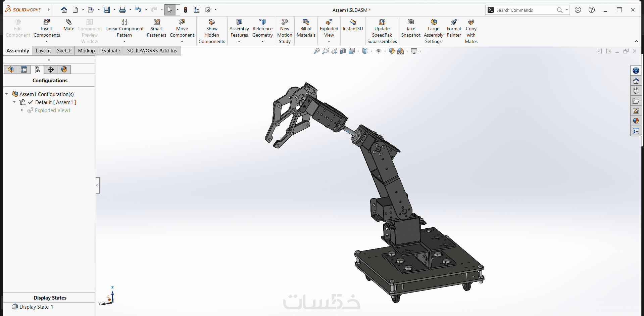Open SOLIDWORKS Resources home tab
Screen dimensions: 644x316
tap(636, 81)
